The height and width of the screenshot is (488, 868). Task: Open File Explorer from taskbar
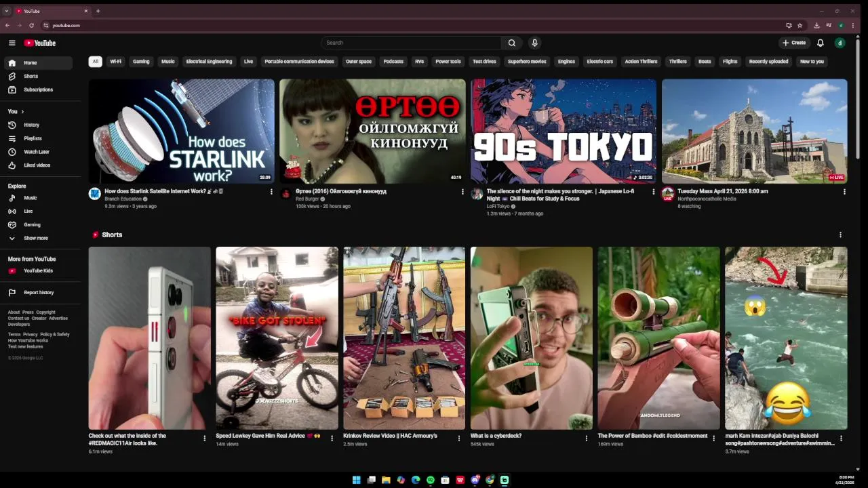tap(386, 480)
